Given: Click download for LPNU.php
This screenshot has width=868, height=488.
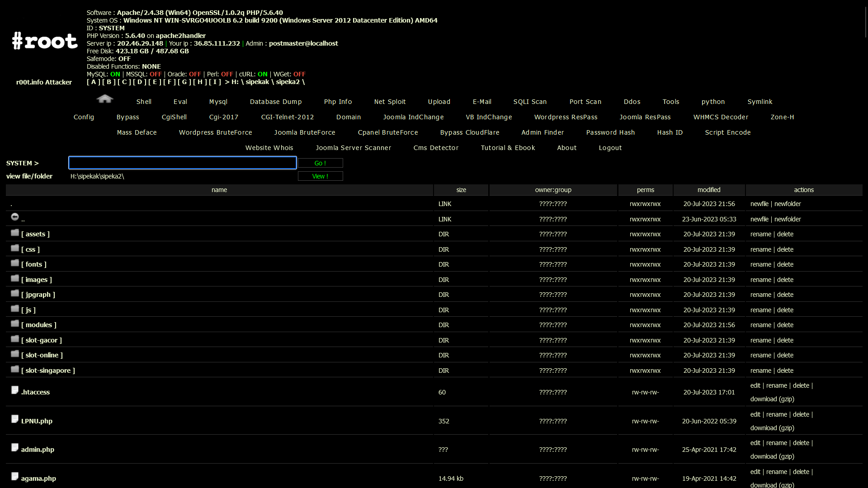Looking at the screenshot, I should click(x=764, y=428).
